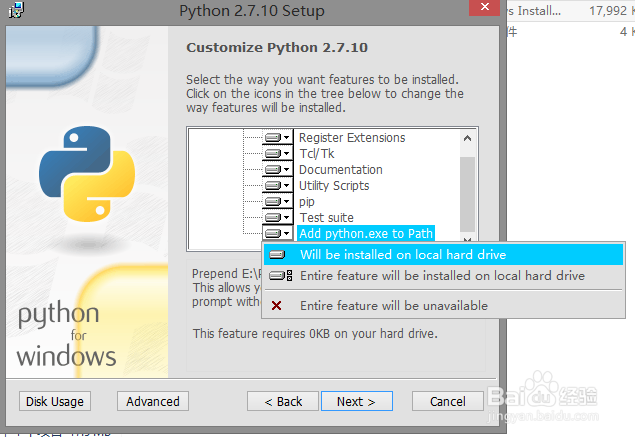The height and width of the screenshot is (439, 635).
Task: Click the Advanced button
Action: [x=153, y=401]
